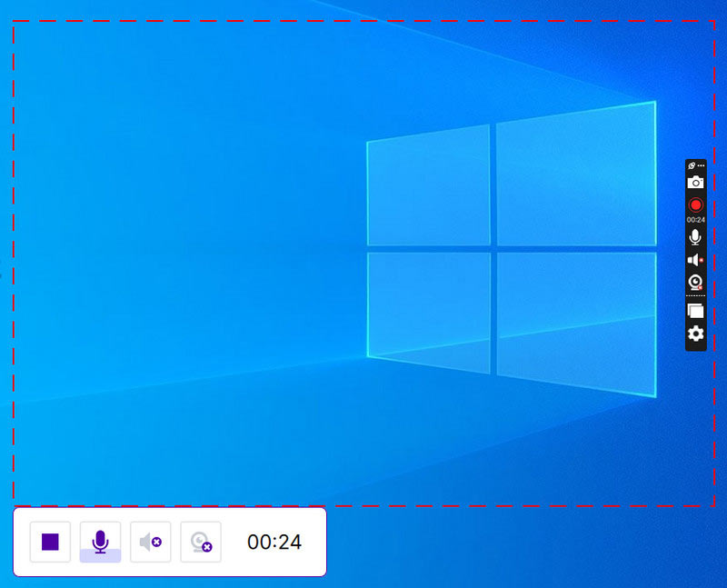Take a screenshot with the camera icon

[x=695, y=183]
